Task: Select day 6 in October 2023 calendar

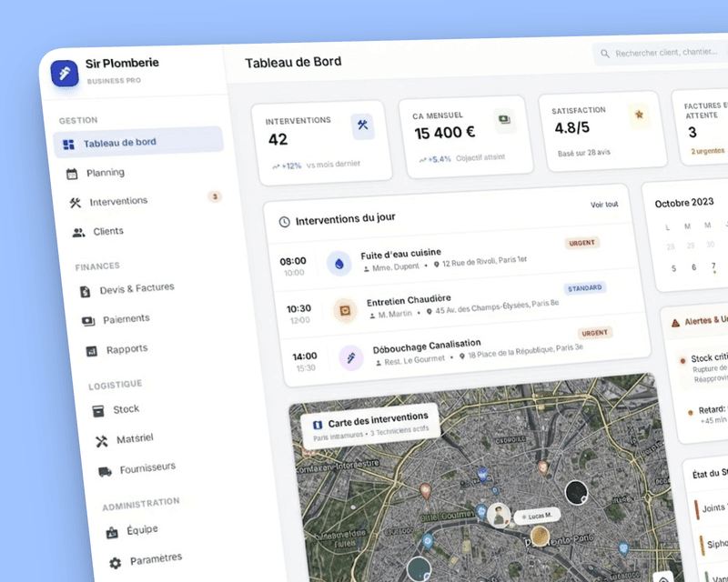Action: tap(693, 267)
